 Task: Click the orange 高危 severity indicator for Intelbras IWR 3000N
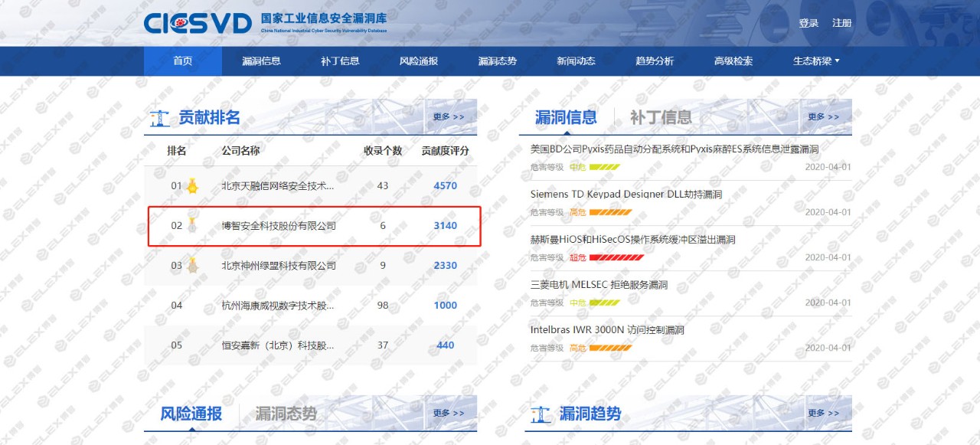coord(604,348)
